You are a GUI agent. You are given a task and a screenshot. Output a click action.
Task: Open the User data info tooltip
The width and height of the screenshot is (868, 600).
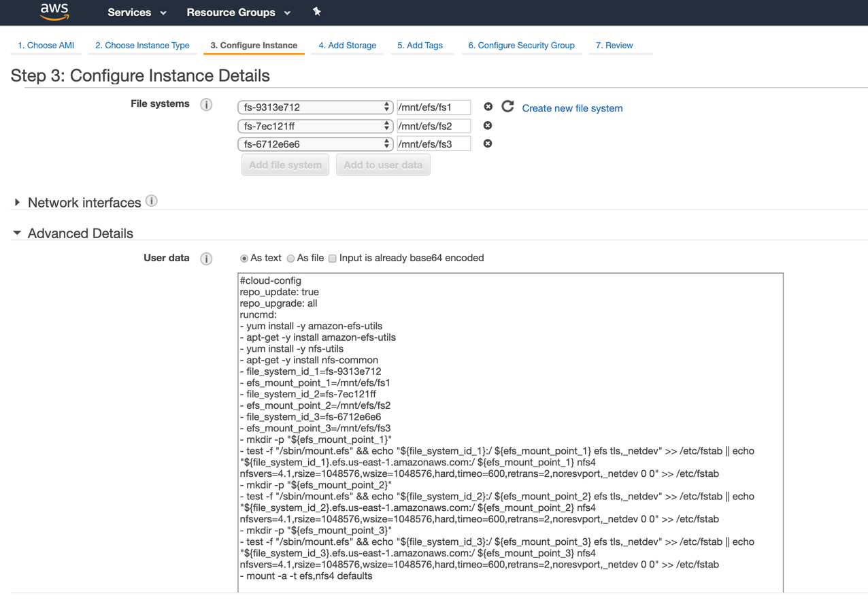[x=206, y=258]
